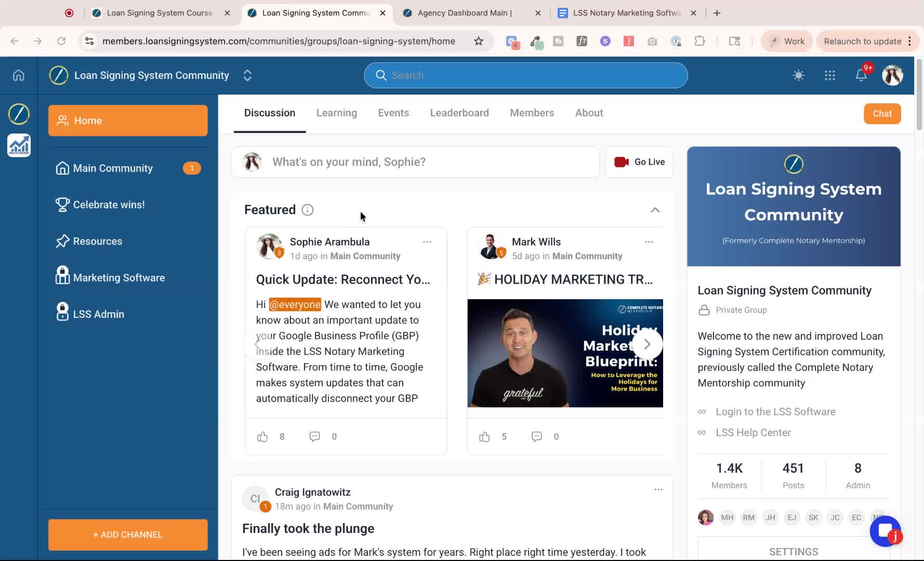Click the address bar URL
The width and height of the screenshot is (924, 561).
[x=279, y=41]
